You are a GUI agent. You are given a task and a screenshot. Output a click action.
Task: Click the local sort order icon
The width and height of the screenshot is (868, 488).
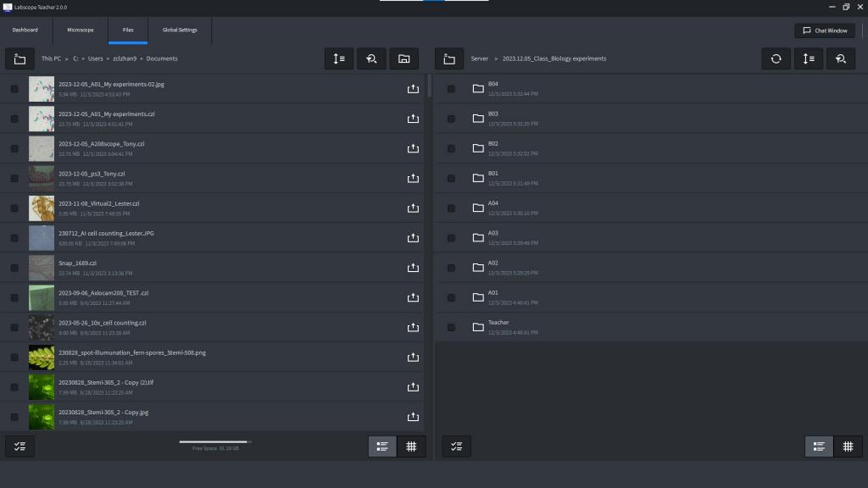pyautogui.click(x=339, y=58)
